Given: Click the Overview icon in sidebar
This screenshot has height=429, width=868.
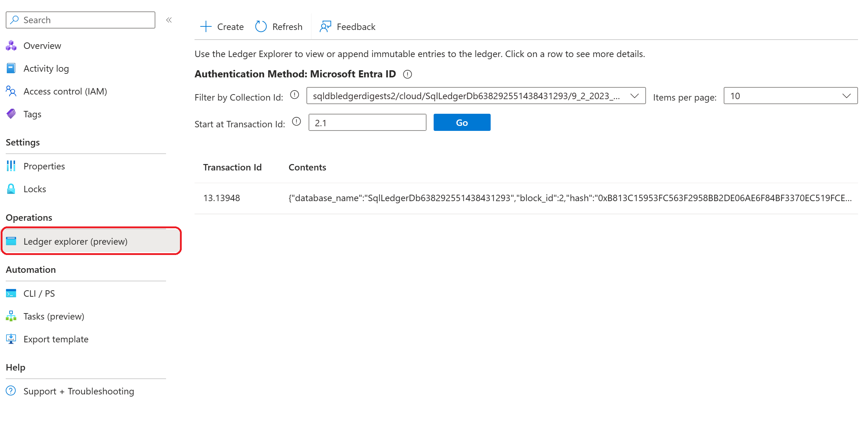Looking at the screenshot, I should click(11, 46).
